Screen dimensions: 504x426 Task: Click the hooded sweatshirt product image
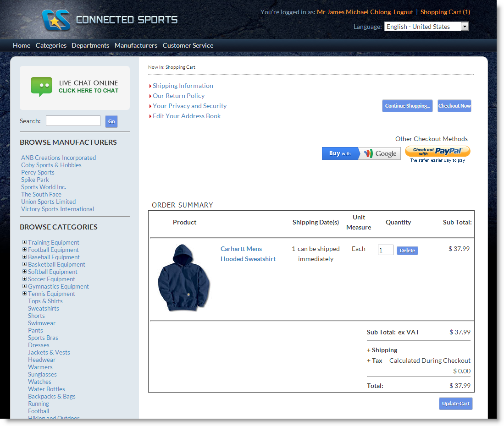(x=184, y=278)
